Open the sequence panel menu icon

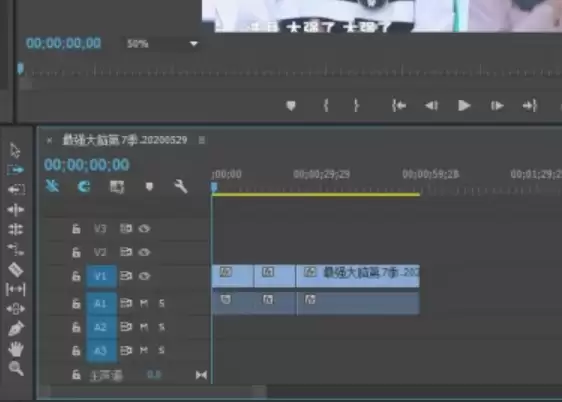pyautogui.click(x=202, y=140)
